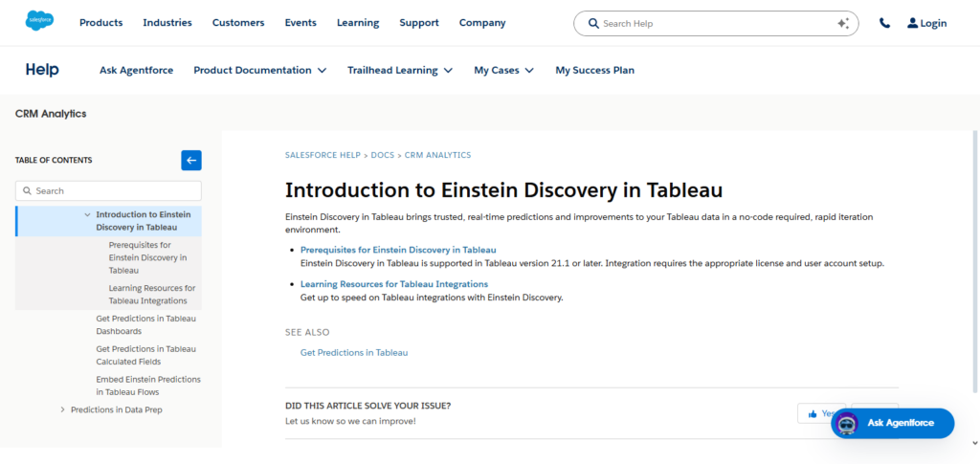Click the Ask Agentforce floating button

point(892,424)
